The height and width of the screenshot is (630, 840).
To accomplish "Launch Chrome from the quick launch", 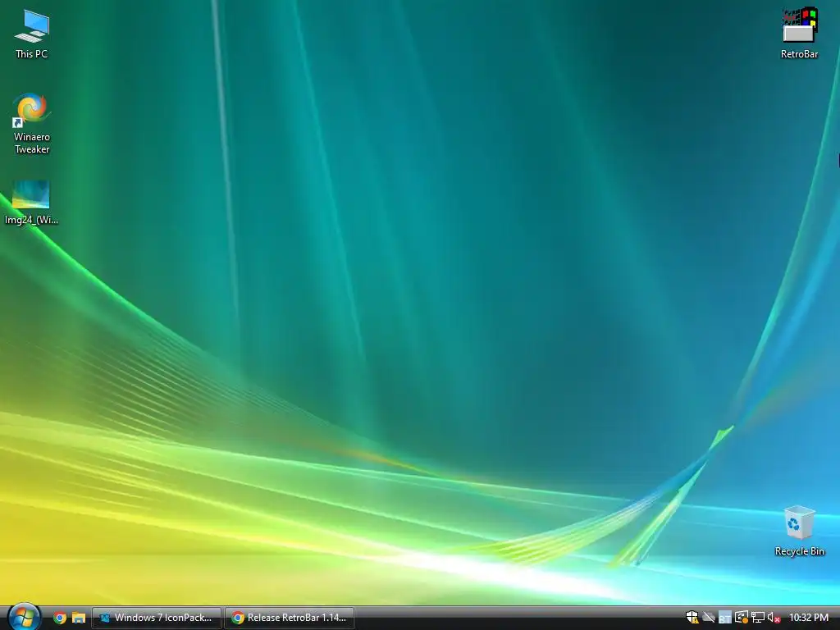I will coord(60,618).
